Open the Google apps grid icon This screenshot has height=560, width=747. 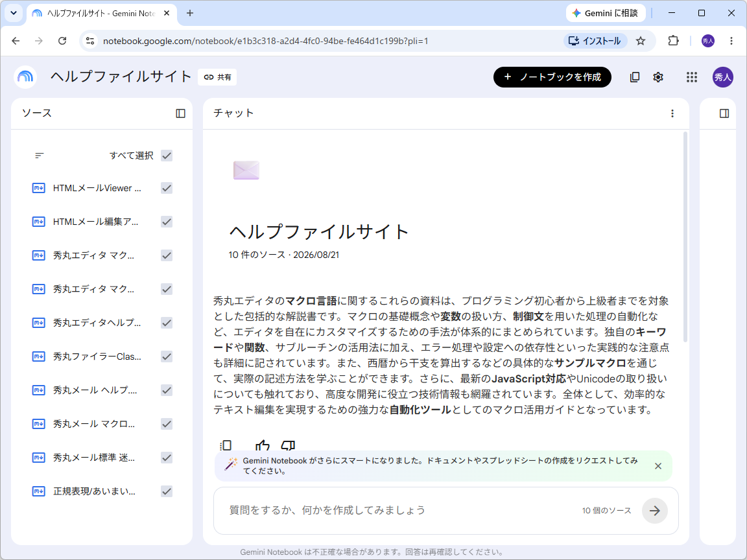pyautogui.click(x=692, y=77)
